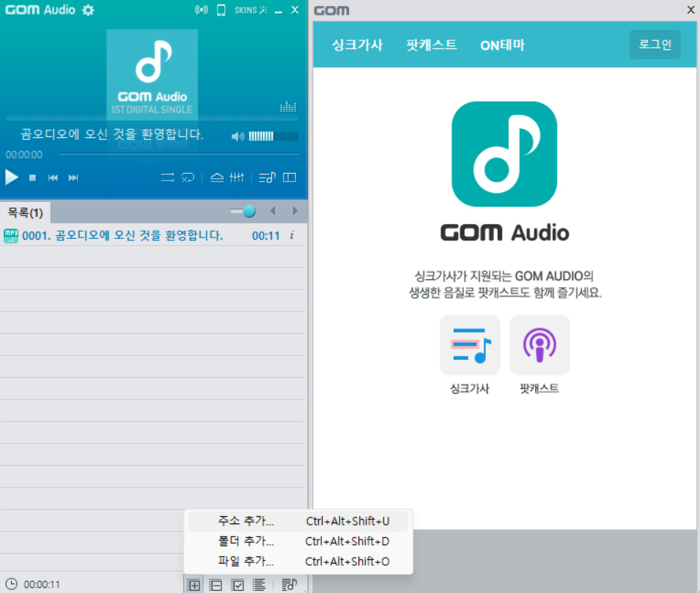Click the 로그인 button

pyautogui.click(x=655, y=45)
